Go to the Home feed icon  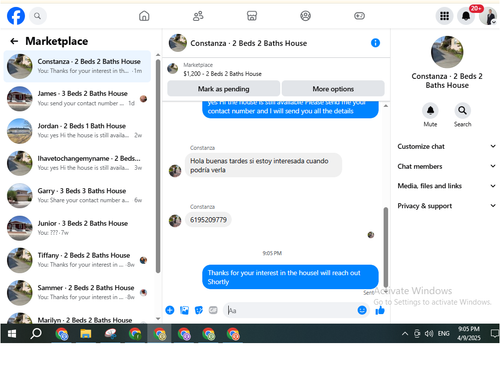144,16
